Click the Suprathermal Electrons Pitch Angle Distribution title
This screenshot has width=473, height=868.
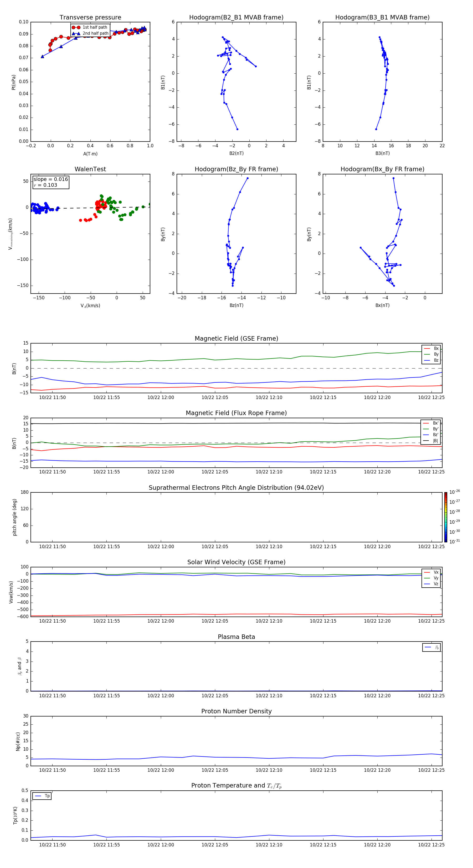pyautogui.click(x=236, y=488)
